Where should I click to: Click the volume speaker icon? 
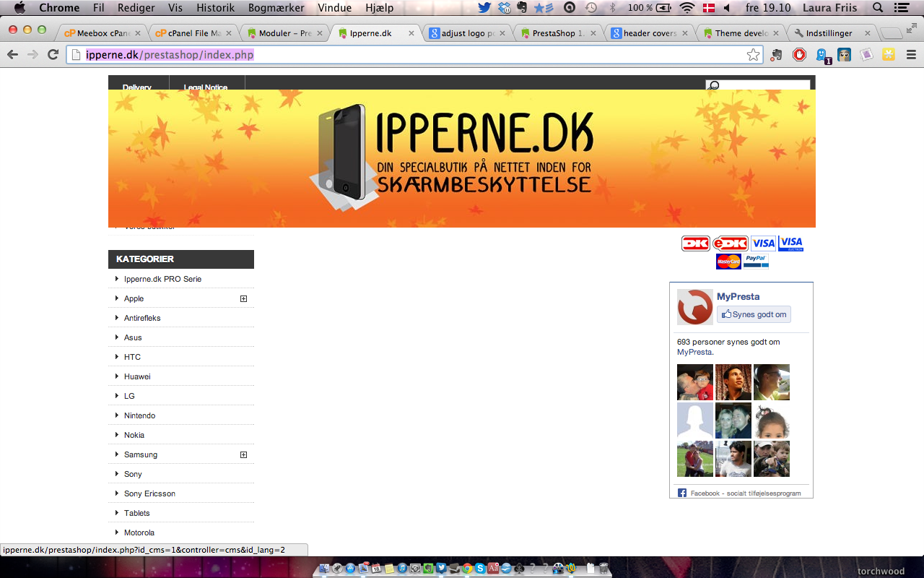pos(726,8)
